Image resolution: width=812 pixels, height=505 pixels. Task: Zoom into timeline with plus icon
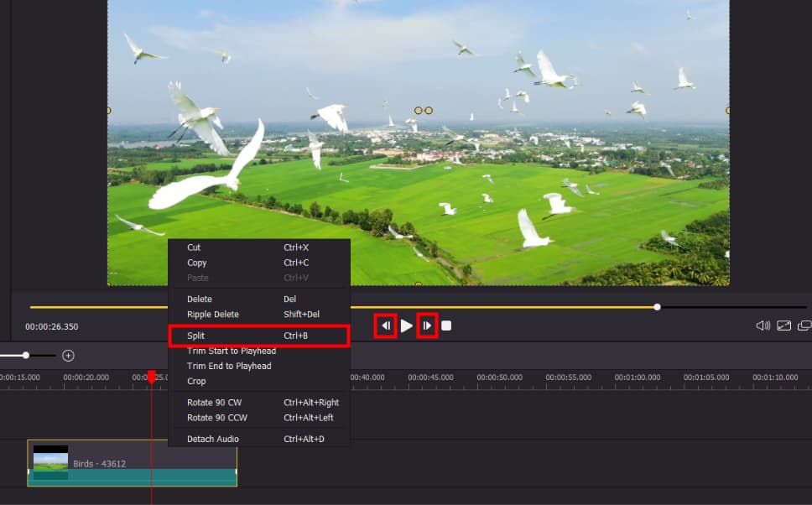tap(68, 355)
